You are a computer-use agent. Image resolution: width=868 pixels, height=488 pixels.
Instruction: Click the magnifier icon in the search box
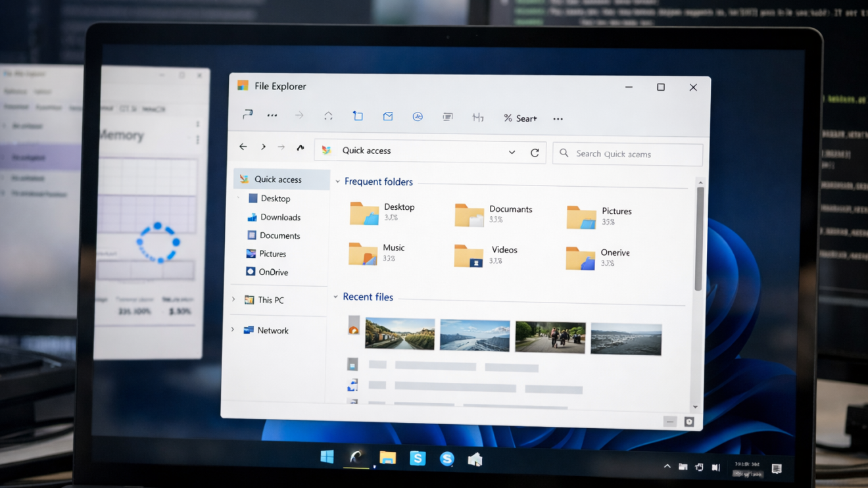pyautogui.click(x=564, y=153)
